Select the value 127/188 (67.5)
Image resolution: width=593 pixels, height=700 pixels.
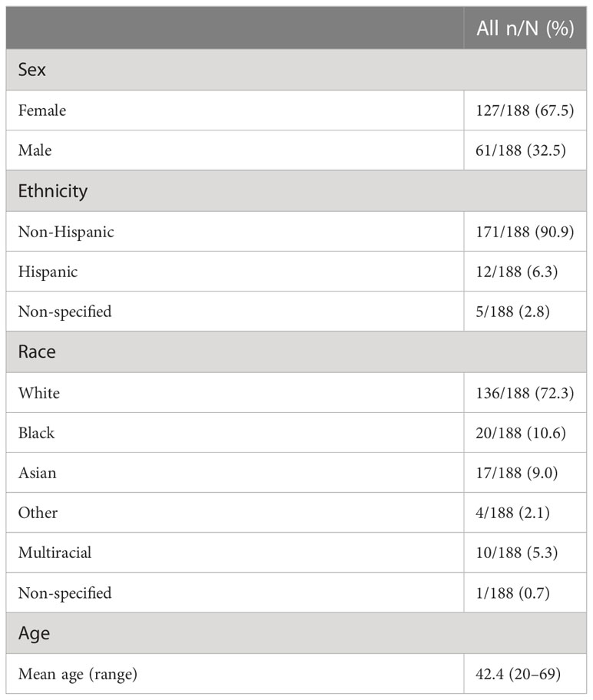point(525,111)
